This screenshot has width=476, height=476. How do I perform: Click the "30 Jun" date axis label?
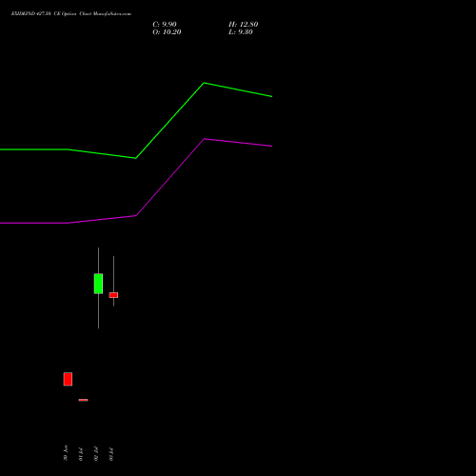(x=66, y=453)
